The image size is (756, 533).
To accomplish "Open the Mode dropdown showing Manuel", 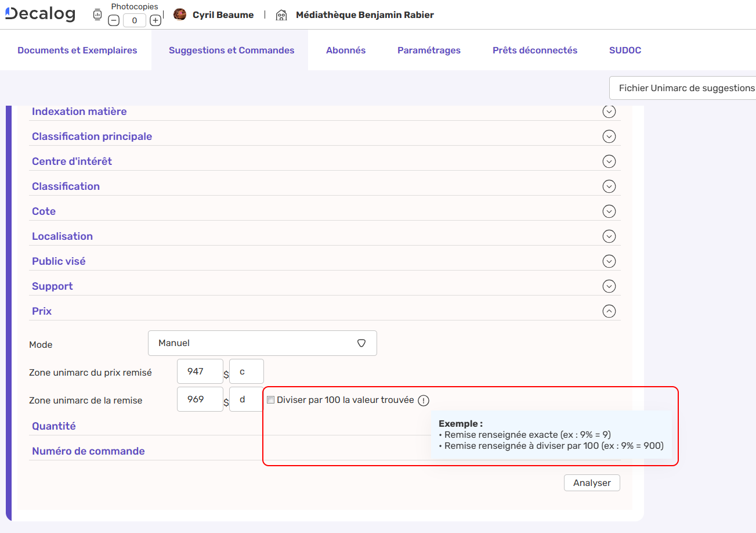I will click(262, 343).
